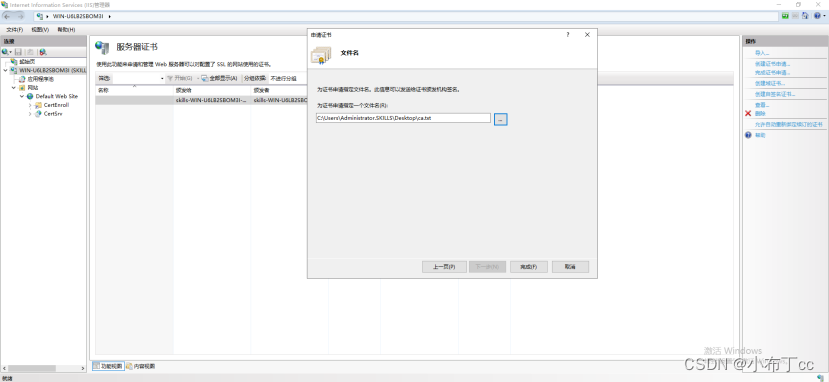Click the Connections pane horizontal scrollbar
829x382 pixels.
[43, 368]
